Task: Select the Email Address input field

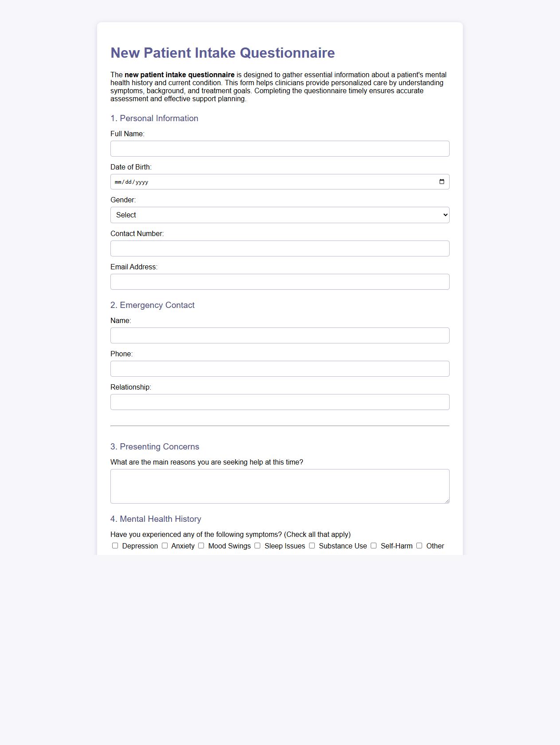Action: click(279, 281)
